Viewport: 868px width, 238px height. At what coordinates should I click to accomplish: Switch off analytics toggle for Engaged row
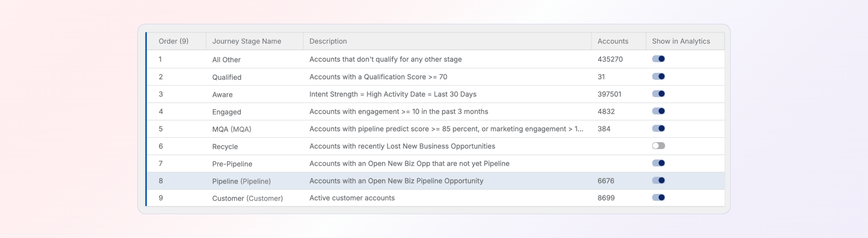(x=658, y=111)
